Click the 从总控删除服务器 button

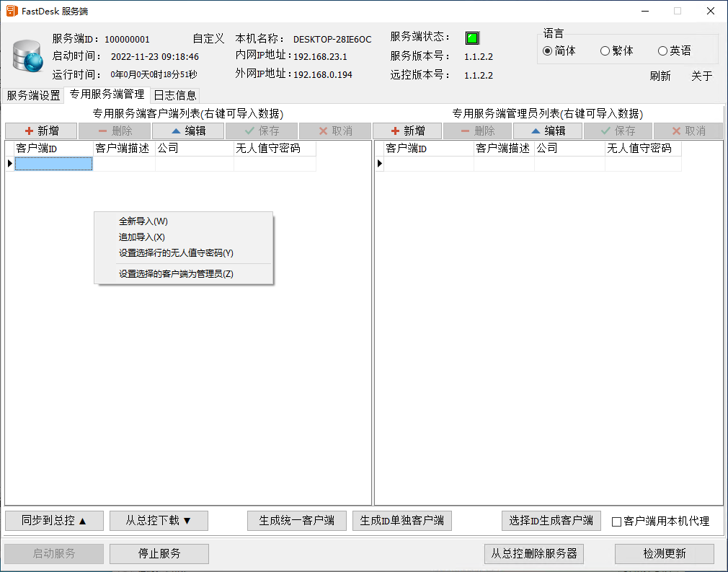[x=534, y=553]
